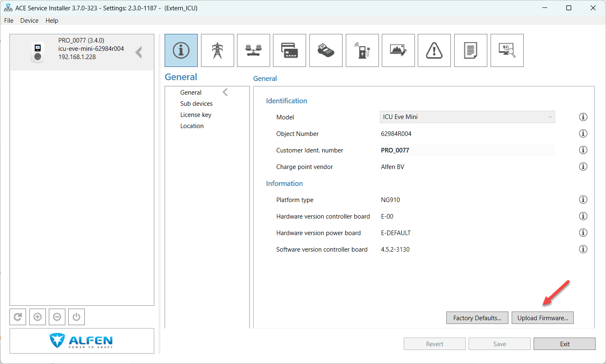The height and width of the screenshot is (364, 606).
Task: Open the card authorization settings icon
Action: coord(290,50)
